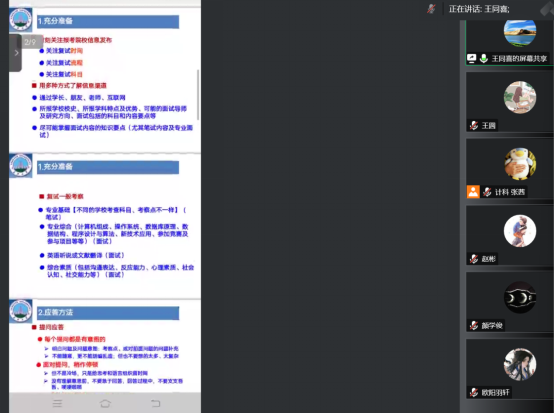Click the document scrollbar beside the first slide
Screen dimensions: 554x413
[198, 95]
